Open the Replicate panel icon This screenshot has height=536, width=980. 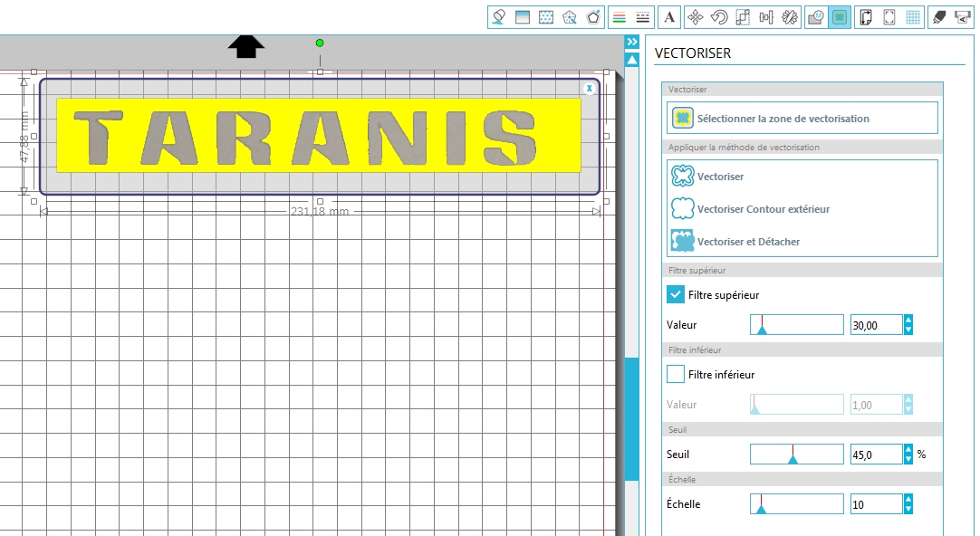pyautogui.click(x=790, y=17)
